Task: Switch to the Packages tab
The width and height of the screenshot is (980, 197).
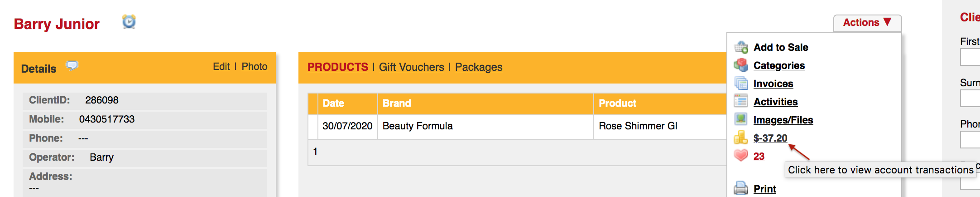Action: click(x=479, y=67)
